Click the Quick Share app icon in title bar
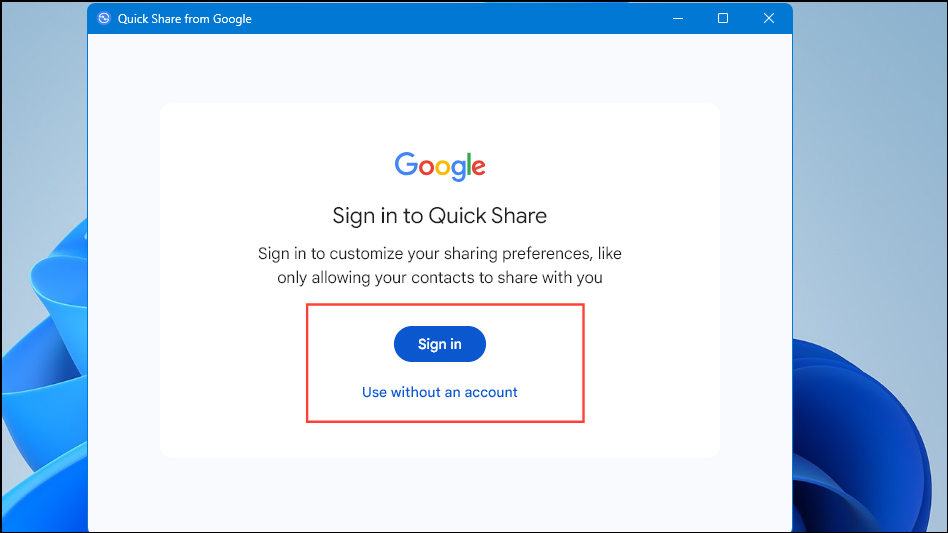The image size is (948, 533). pyautogui.click(x=104, y=18)
